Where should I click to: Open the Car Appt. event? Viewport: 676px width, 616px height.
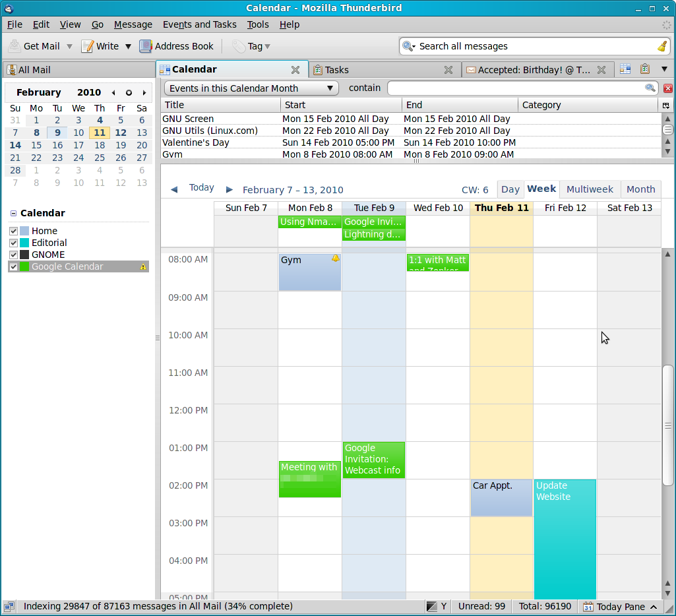point(501,498)
